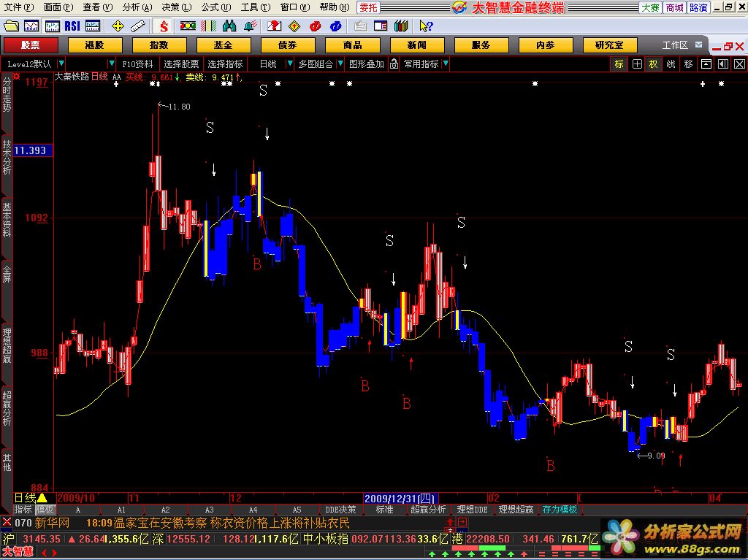
Task: Switch to the 技术分析 side tab
Action: [7, 158]
